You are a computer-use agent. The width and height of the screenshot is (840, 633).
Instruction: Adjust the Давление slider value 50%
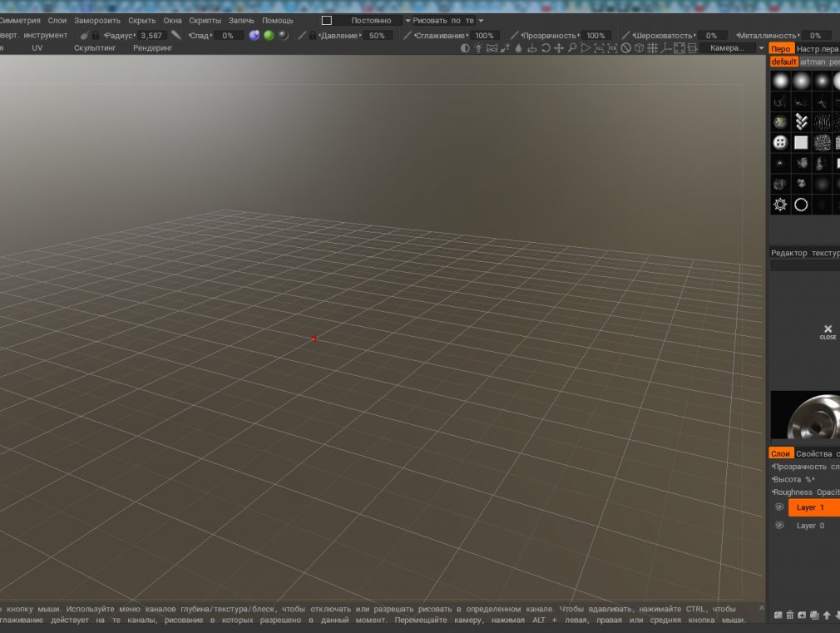click(377, 36)
